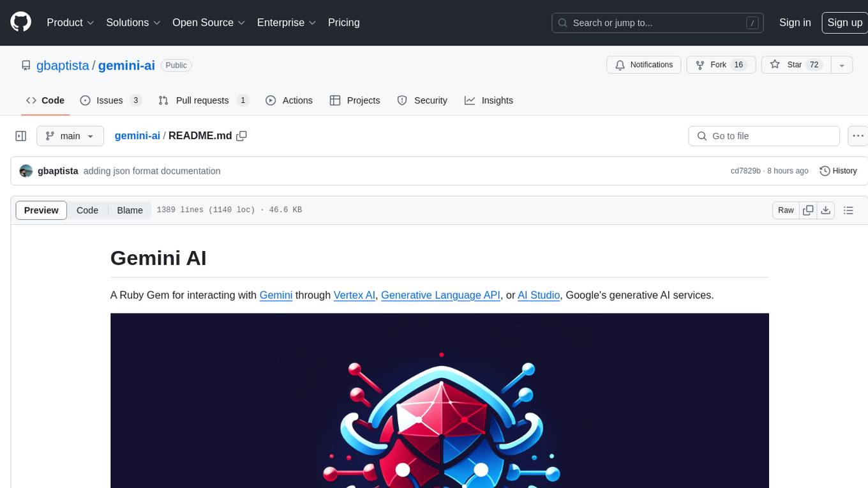Switch to the Pull requests tab

click(203, 100)
